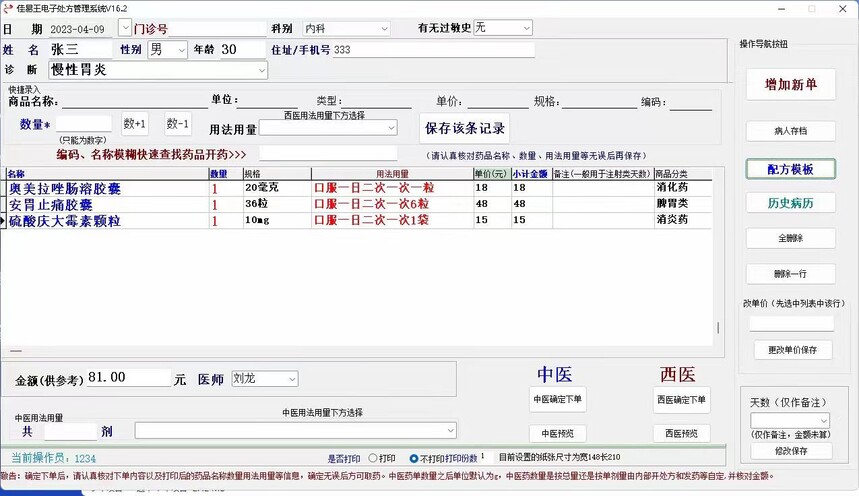The width and height of the screenshot is (859, 496).
Task: Focus the 单位 unit field
Action: (267, 100)
